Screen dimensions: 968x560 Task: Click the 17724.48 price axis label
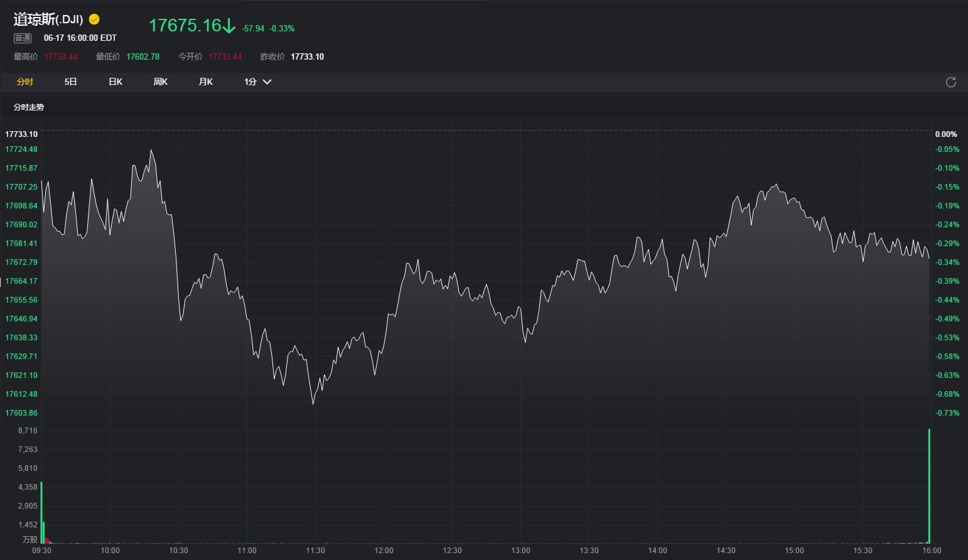[21, 149]
